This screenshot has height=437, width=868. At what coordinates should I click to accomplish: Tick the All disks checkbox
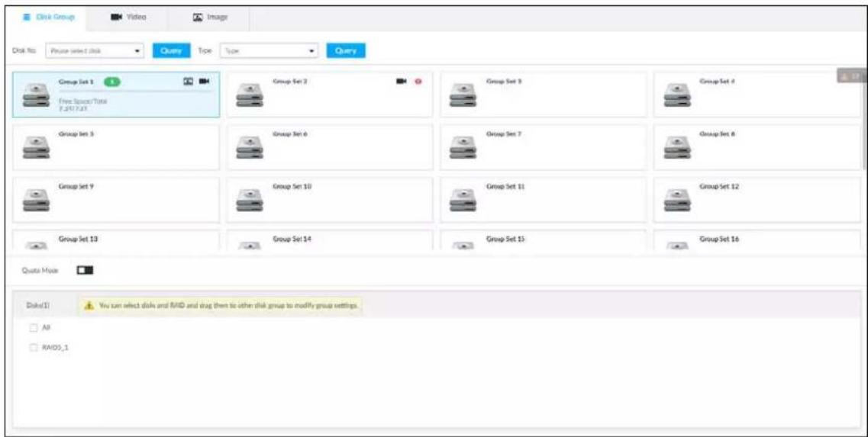[x=34, y=328]
